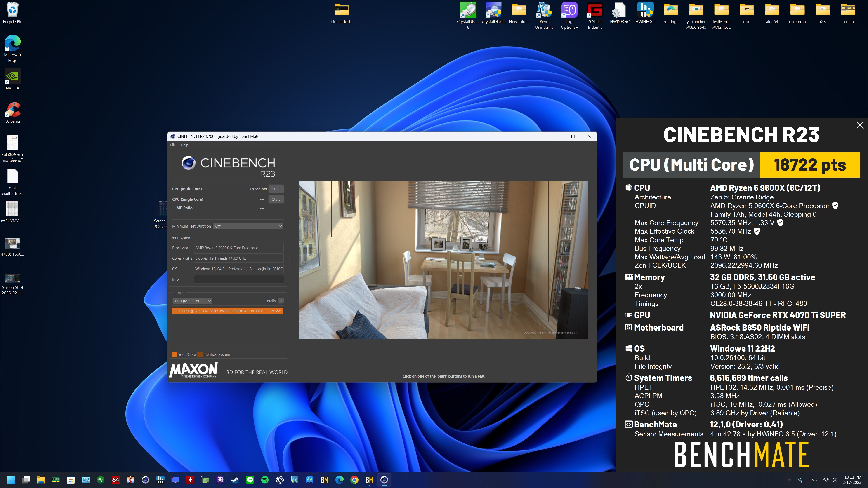Select the best result.3dma file icon
Viewport: 868px width, 488px height.
[x=12, y=182]
